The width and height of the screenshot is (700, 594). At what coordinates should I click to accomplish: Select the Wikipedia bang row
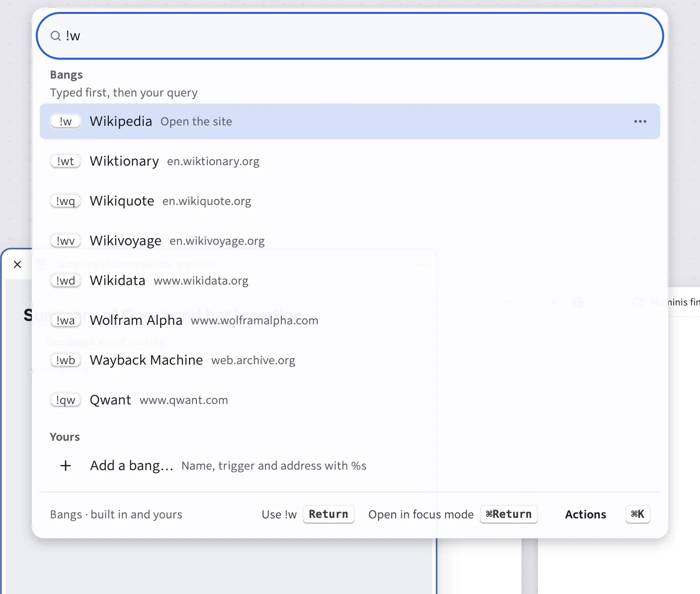[350, 121]
